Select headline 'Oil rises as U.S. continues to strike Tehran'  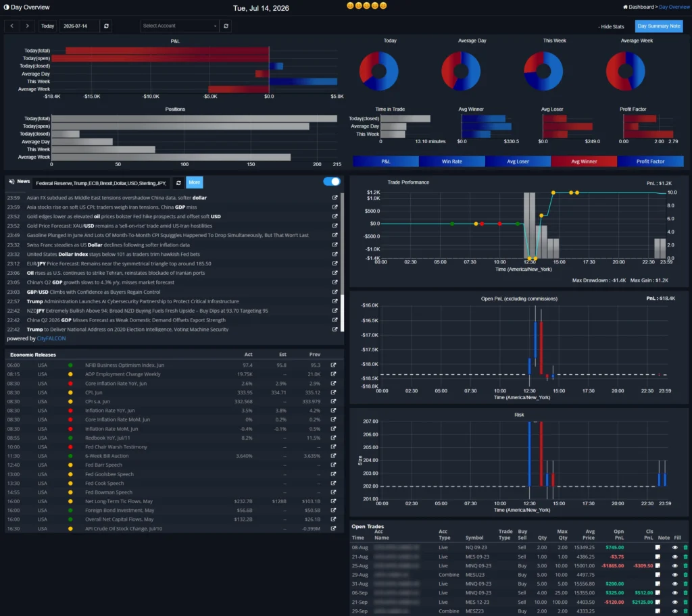pyautogui.click(x=116, y=273)
